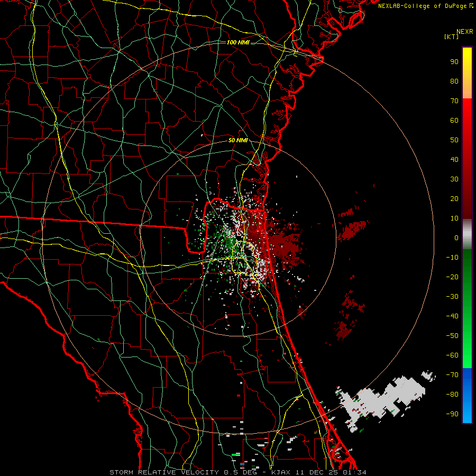Click the 100 NMI range ring label

pos(238,42)
